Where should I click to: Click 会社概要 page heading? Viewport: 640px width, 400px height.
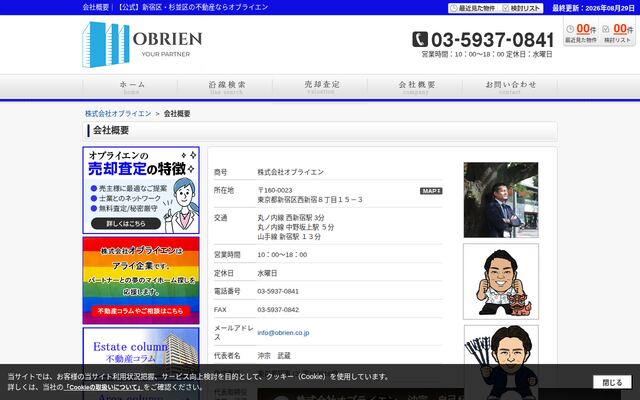point(111,131)
